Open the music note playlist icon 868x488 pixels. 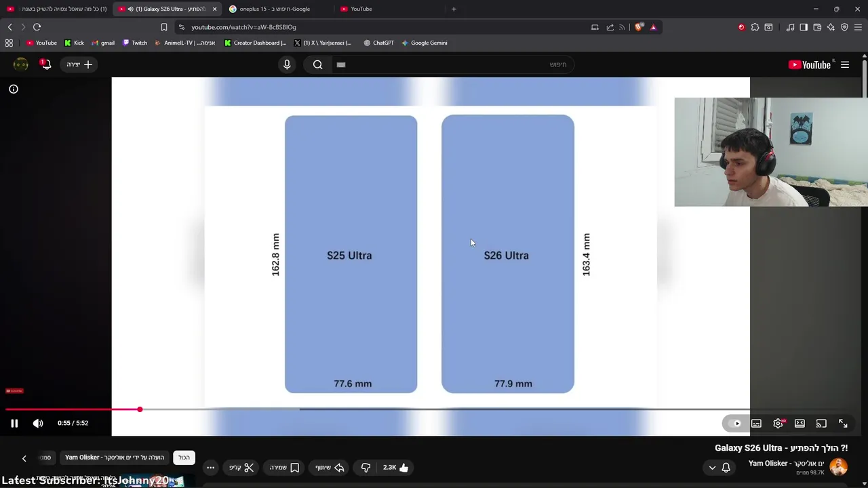(x=790, y=27)
